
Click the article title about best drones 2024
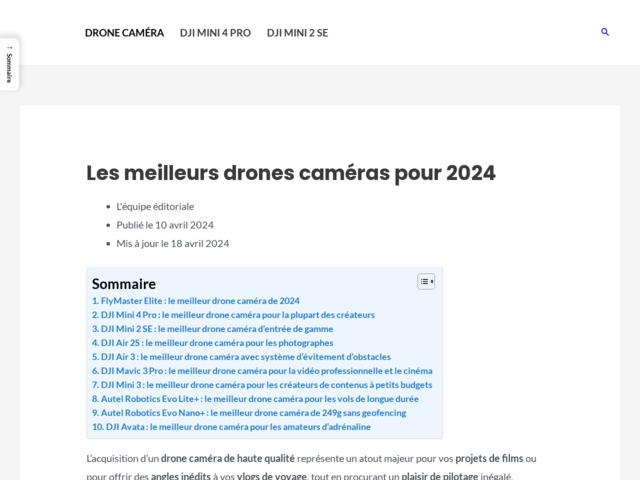(x=290, y=173)
